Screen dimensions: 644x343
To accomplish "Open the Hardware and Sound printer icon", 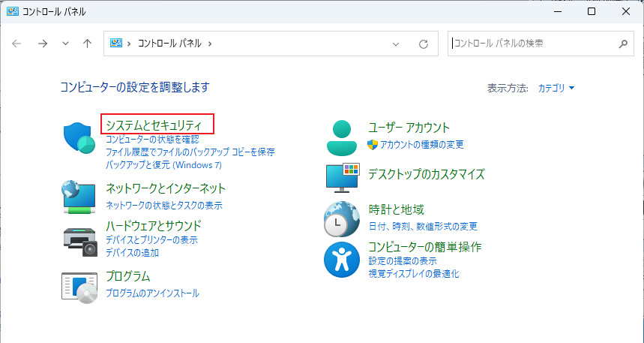I will pos(80,242).
